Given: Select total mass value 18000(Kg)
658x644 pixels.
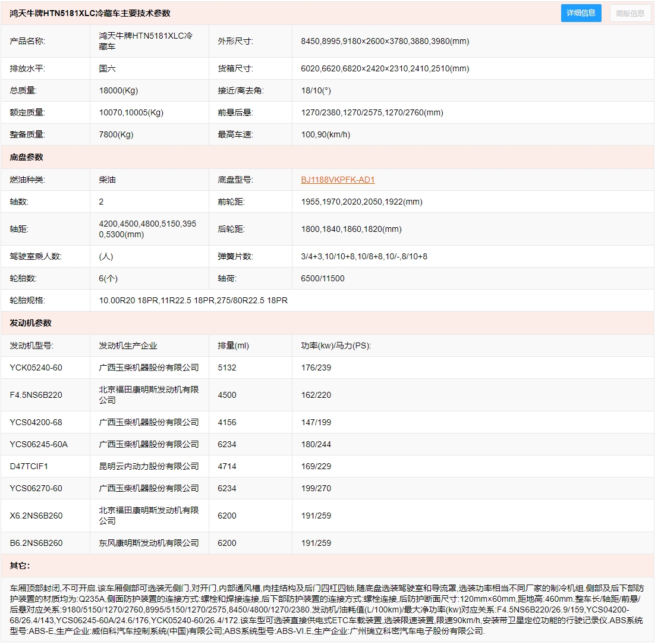Looking at the screenshot, I should coord(119,90).
